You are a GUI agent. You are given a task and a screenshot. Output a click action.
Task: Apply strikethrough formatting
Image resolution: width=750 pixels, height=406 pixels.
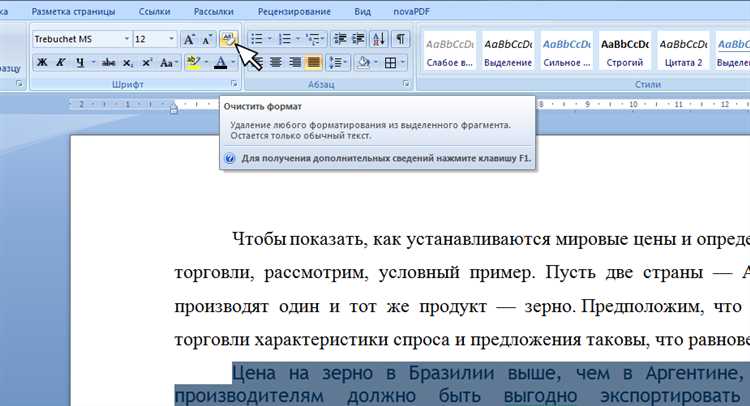pyautogui.click(x=108, y=63)
